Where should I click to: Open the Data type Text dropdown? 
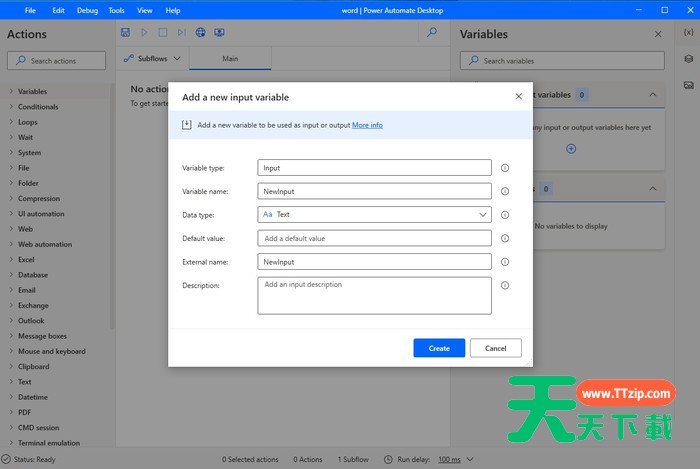[374, 214]
